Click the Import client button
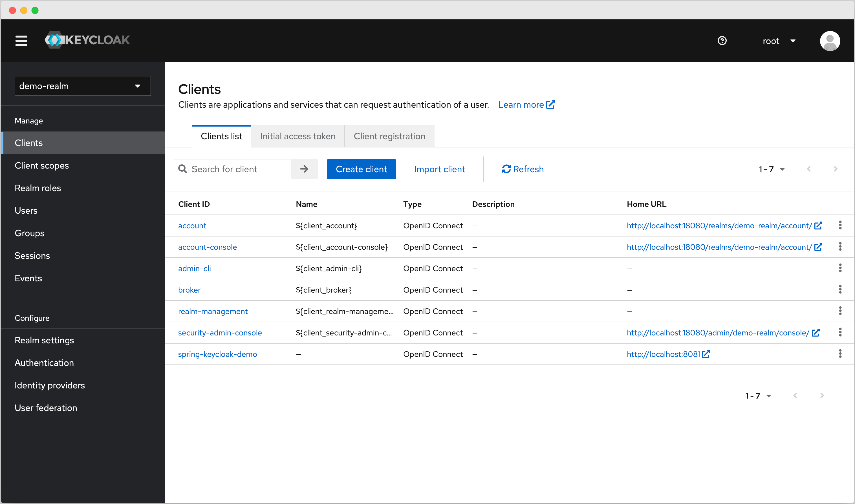Image resolution: width=855 pixels, height=504 pixels. click(x=440, y=169)
